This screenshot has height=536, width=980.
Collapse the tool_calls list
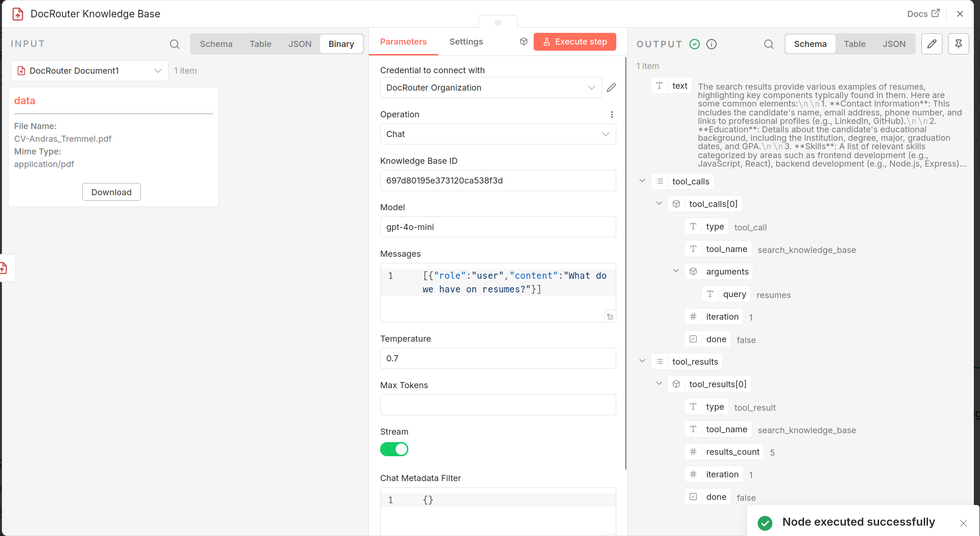(642, 181)
